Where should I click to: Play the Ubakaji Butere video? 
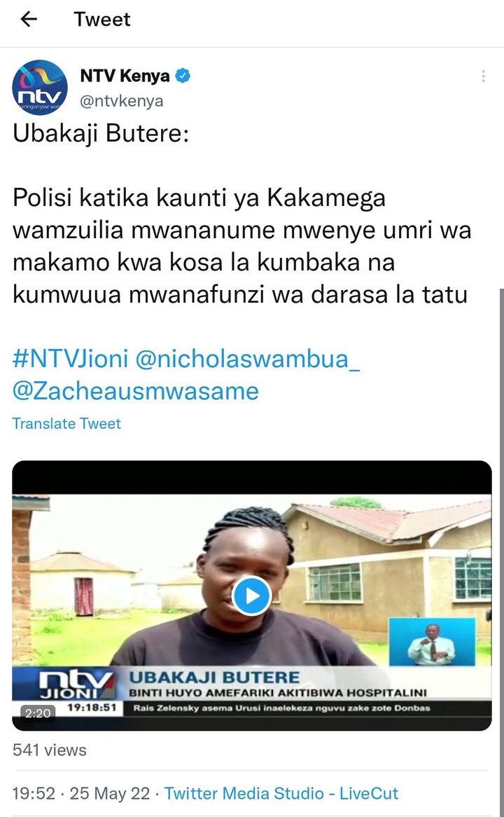251,596
